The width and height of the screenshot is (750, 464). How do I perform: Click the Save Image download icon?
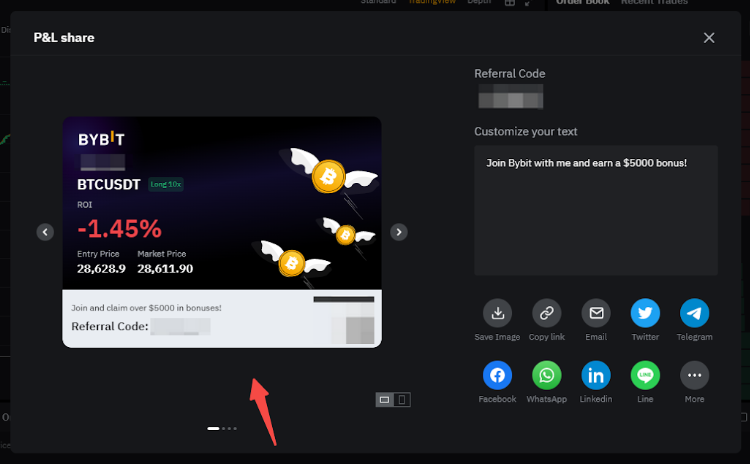tap(498, 313)
